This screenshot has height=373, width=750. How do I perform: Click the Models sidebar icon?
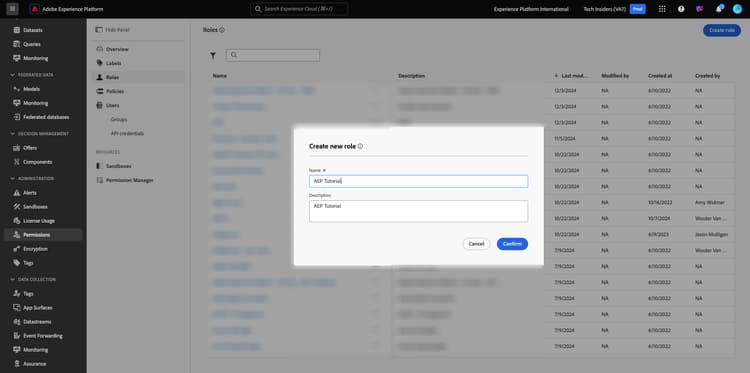point(17,89)
